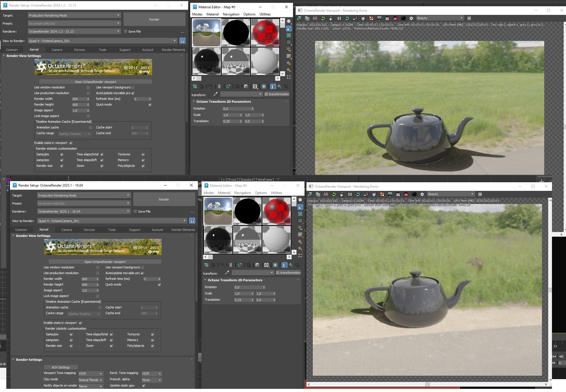
Task: Click AOV Settings button
Action: point(61,367)
